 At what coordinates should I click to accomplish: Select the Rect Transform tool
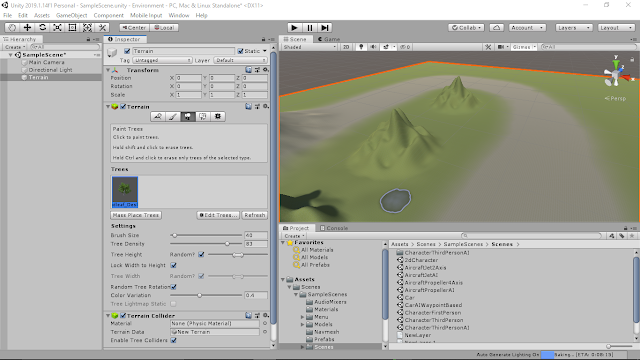(73, 27)
